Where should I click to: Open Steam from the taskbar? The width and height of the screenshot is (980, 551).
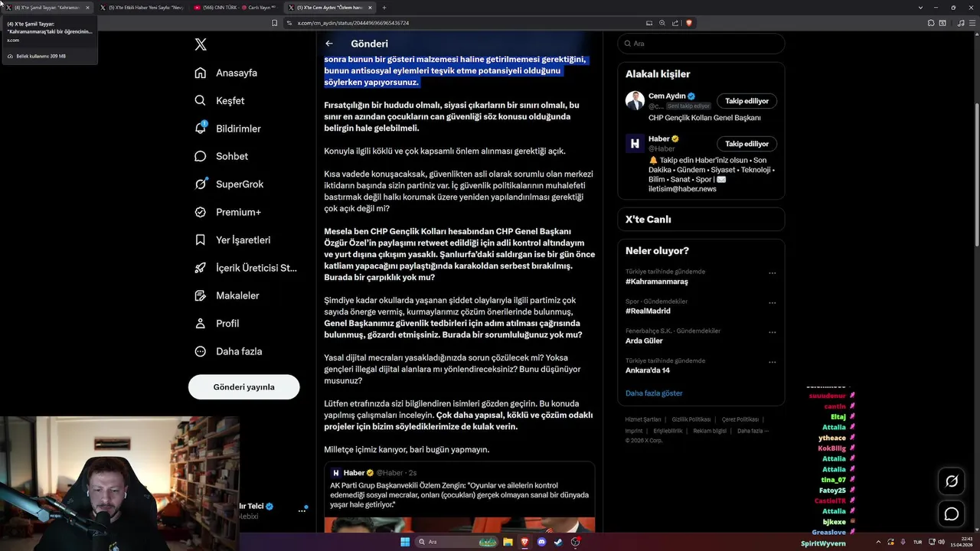click(x=558, y=542)
